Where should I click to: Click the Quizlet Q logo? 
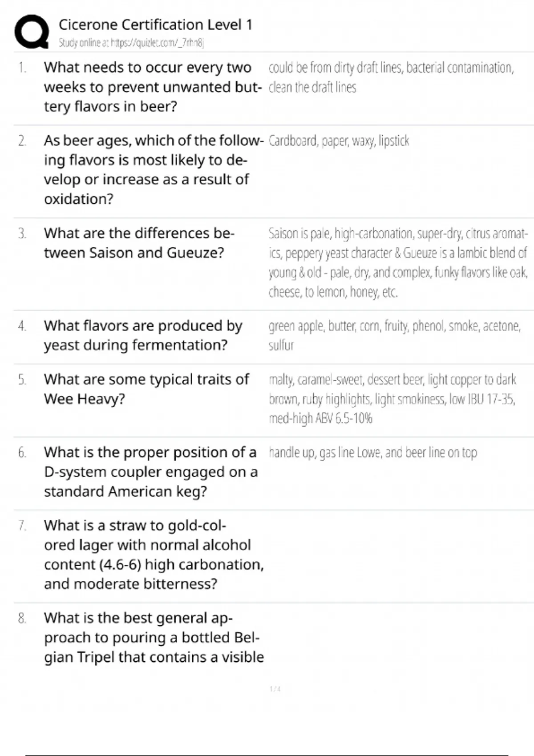(x=32, y=31)
